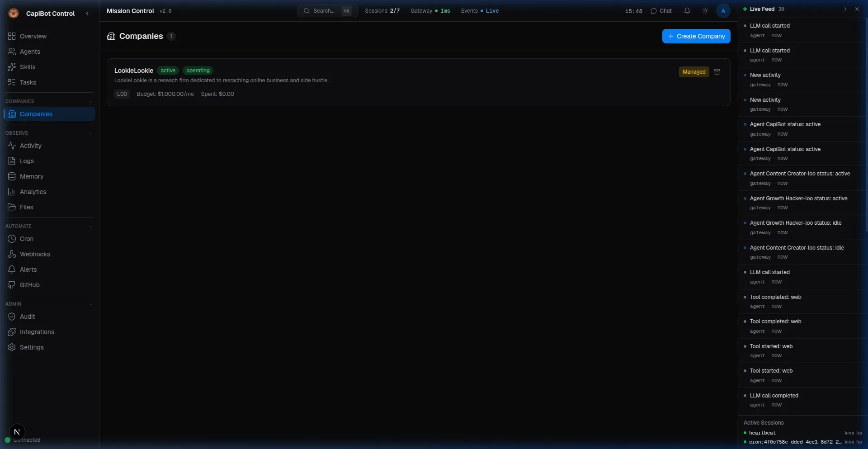868x449 pixels.
Task: Click the CapiBot logo icon
Action: [14, 14]
